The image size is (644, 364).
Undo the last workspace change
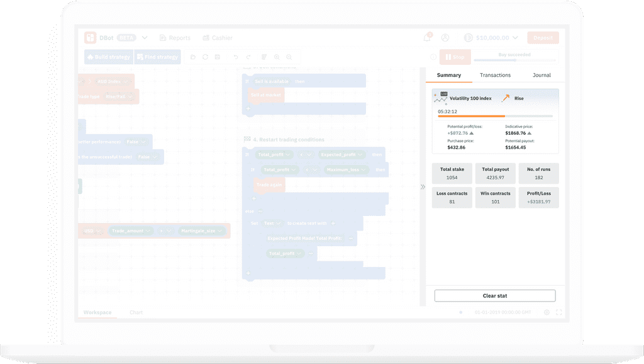[236, 57]
